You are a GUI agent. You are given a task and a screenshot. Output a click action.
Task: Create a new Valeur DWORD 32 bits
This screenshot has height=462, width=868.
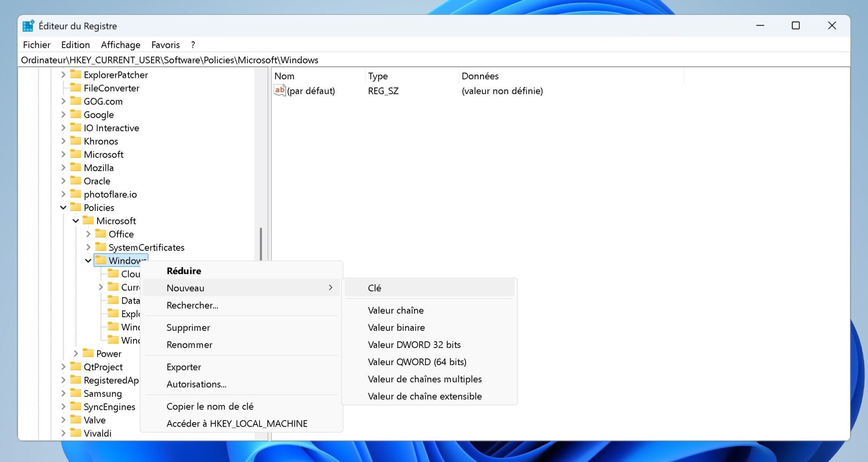click(x=429, y=344)
